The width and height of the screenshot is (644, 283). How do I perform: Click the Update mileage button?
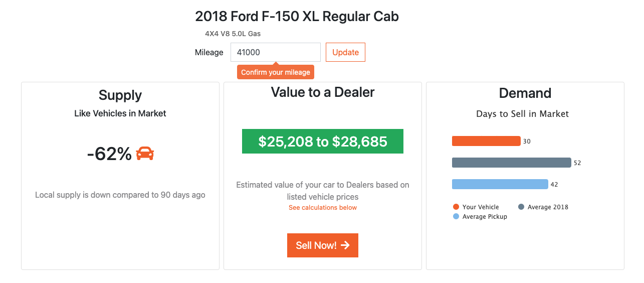coord(345,52)
